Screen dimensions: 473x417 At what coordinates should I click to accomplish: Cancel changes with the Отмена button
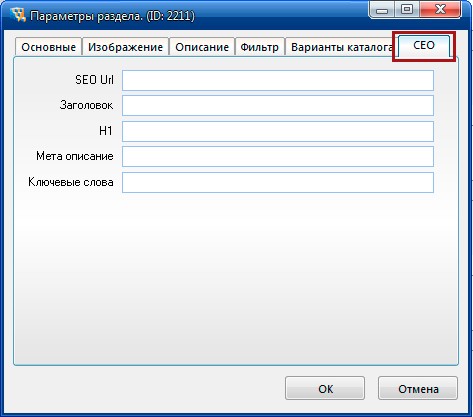click(418, 388)
